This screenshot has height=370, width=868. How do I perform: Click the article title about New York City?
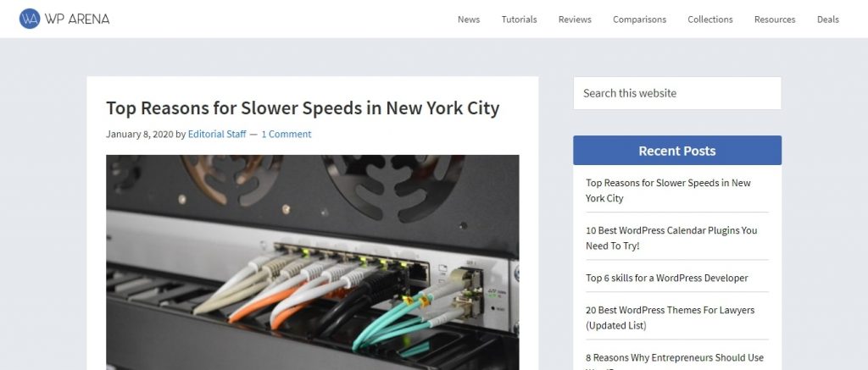[303, 108]
